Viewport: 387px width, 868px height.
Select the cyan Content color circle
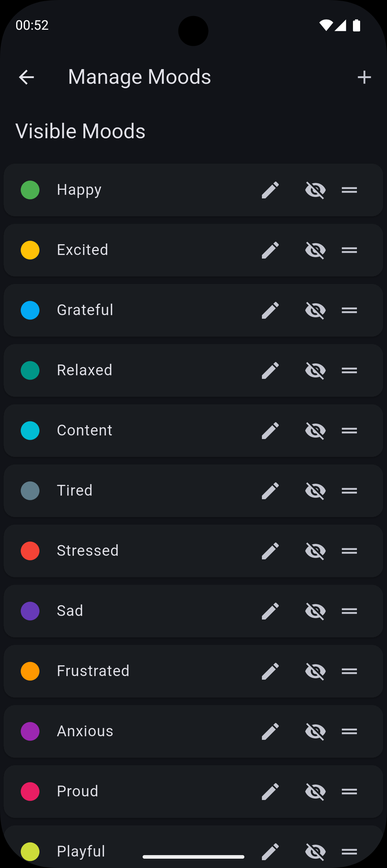click(x=30, y=430)
